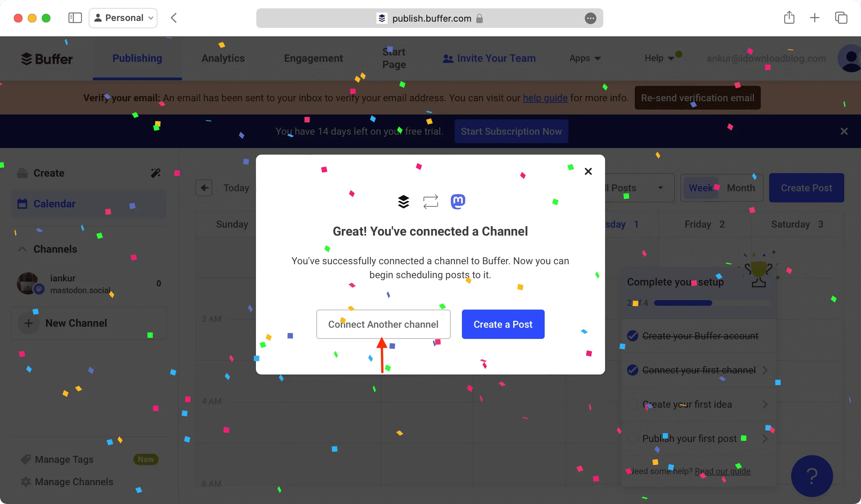This screenshot has height=504, width=861.
Task: Click the site favicon in the address bar
Action: (x=382, y=18)
